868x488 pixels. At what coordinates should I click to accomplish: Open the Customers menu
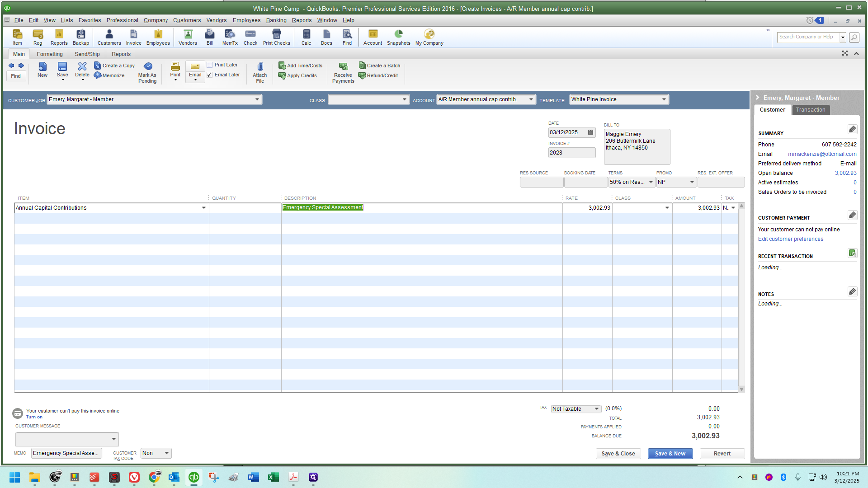187,20
